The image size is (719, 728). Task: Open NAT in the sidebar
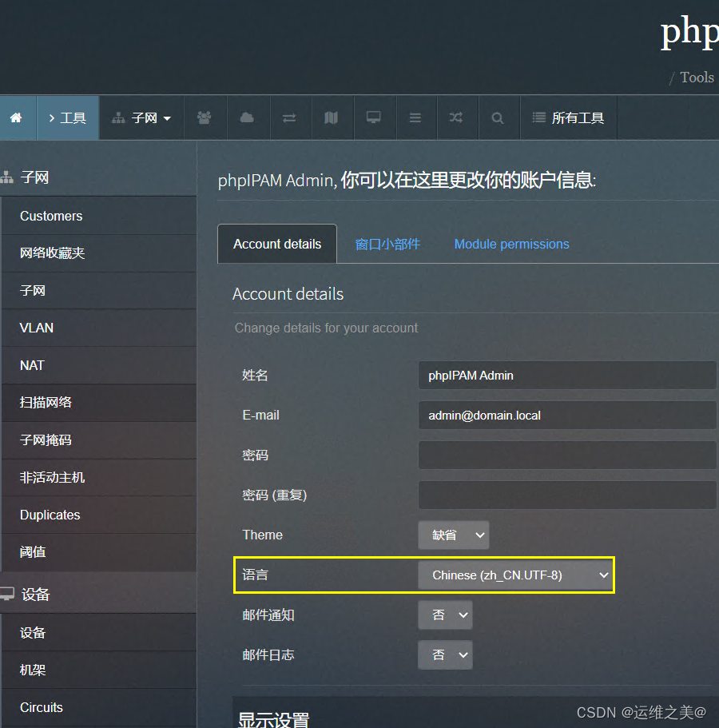[x=99, y=365]
